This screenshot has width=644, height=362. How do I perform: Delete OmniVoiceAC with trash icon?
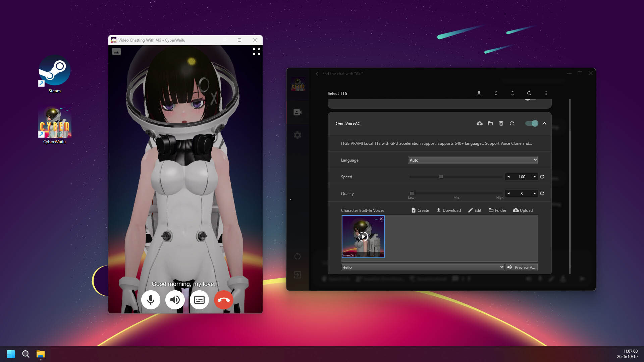point(501,123)
